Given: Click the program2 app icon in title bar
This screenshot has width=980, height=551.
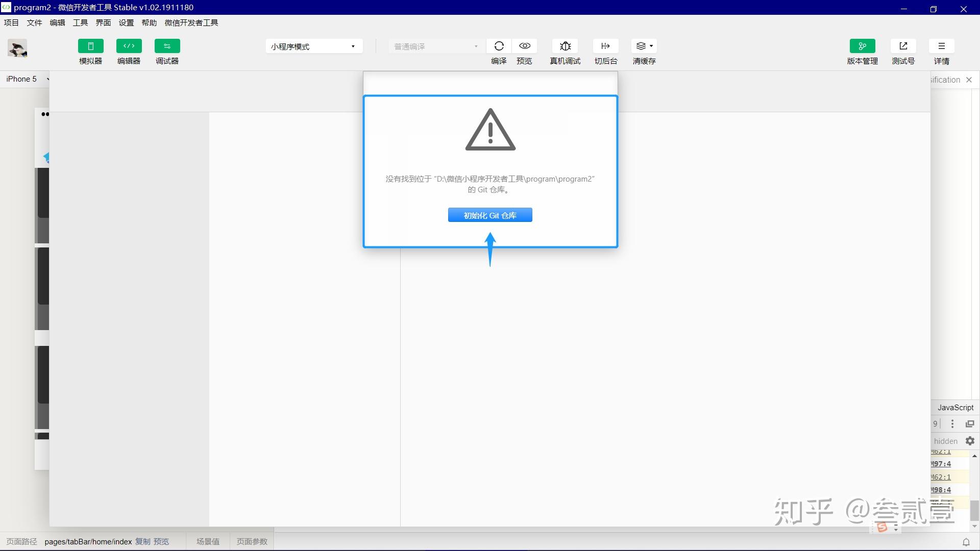Looking at the screenshot, I should [6, 7].
